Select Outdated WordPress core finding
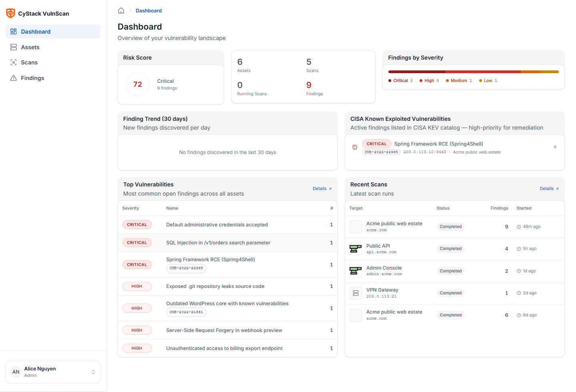This screenshot has height=392, width=576. click(x=228, y=308)
